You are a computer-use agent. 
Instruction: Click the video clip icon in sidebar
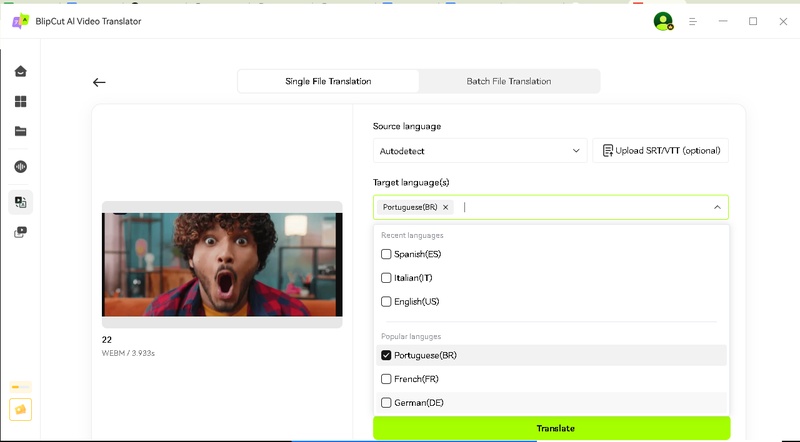point(20,232)
